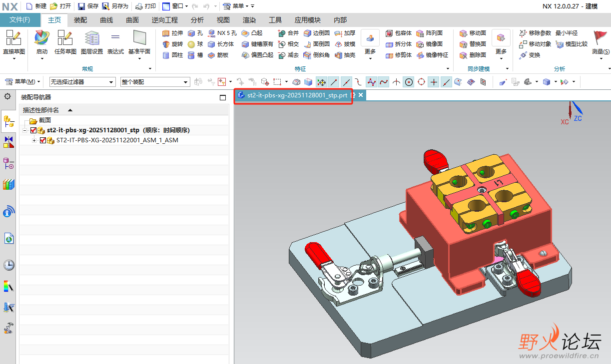611x364 pixels.
Task: Click the 另存为 save-as button
Action: 115,6
